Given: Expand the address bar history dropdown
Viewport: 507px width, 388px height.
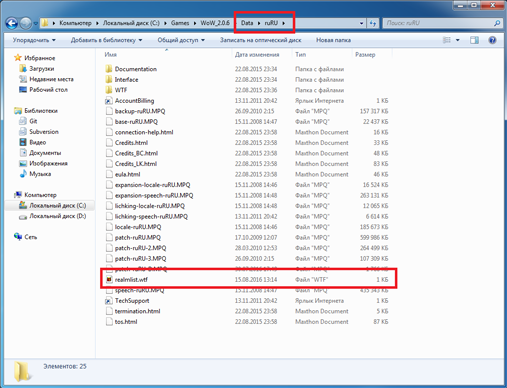Looking at the screenshot, I should (361, 23).
